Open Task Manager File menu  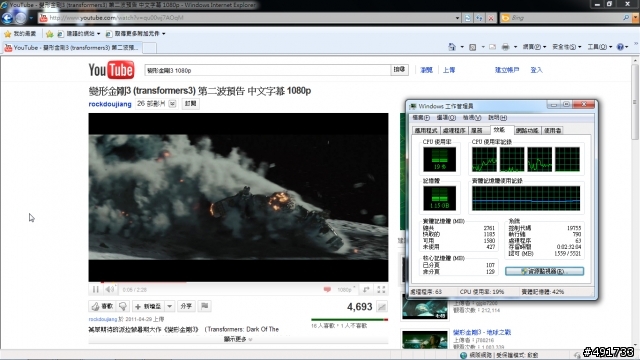pos(420,118)
